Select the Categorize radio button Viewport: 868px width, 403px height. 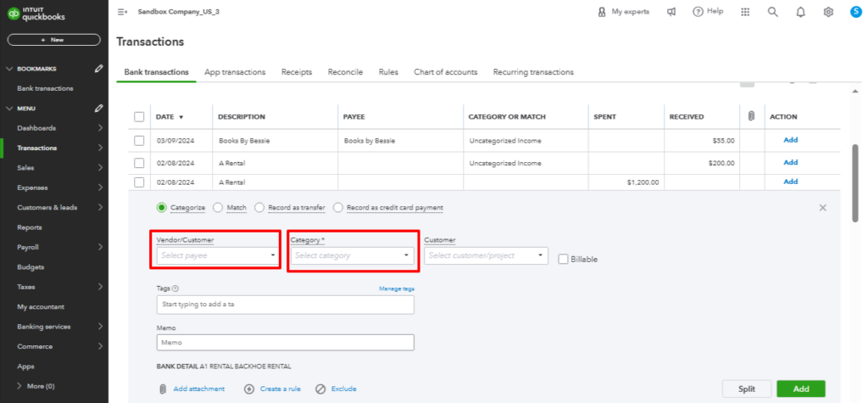coord(162,207)
